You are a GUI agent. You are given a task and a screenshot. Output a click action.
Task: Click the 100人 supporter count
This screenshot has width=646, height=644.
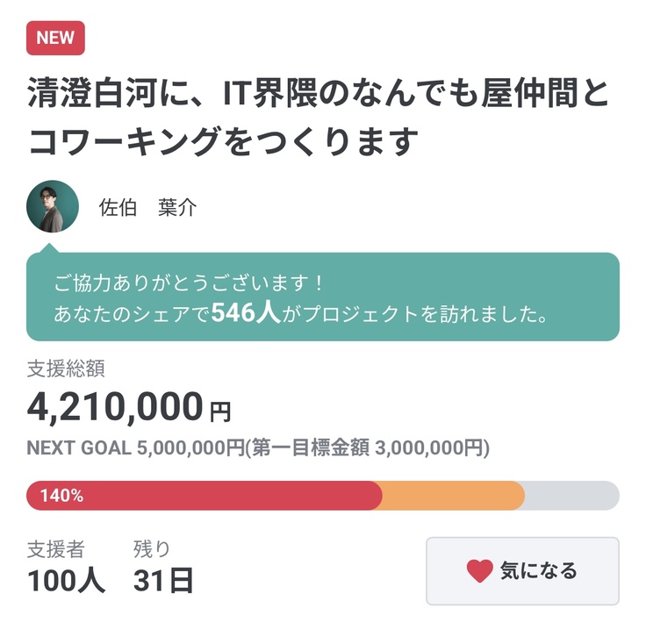(66, 581)
